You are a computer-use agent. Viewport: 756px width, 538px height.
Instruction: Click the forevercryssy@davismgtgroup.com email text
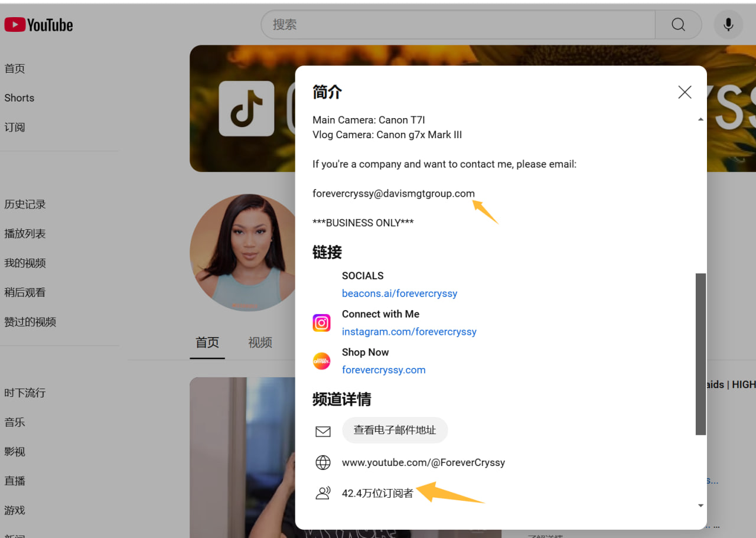click(393, 193)
